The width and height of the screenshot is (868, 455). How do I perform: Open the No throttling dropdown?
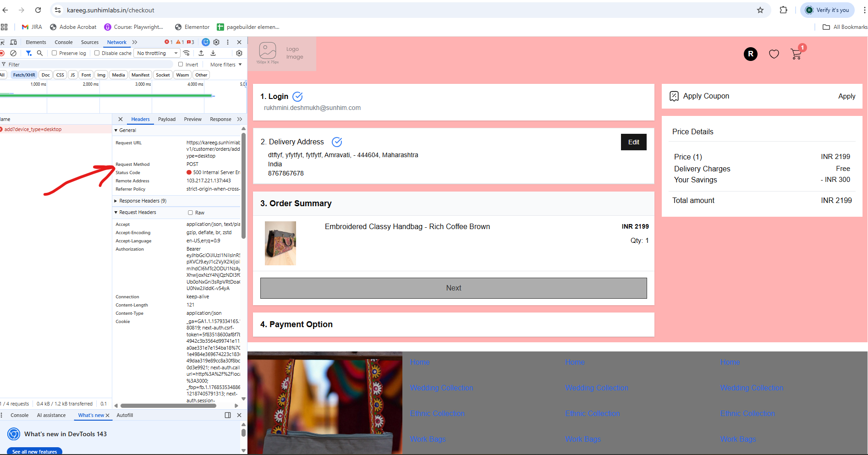(157, 53)
